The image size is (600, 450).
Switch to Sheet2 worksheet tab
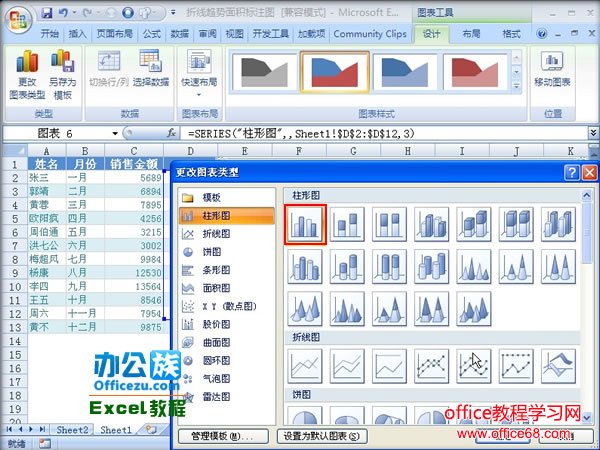(x=72, y=430)
